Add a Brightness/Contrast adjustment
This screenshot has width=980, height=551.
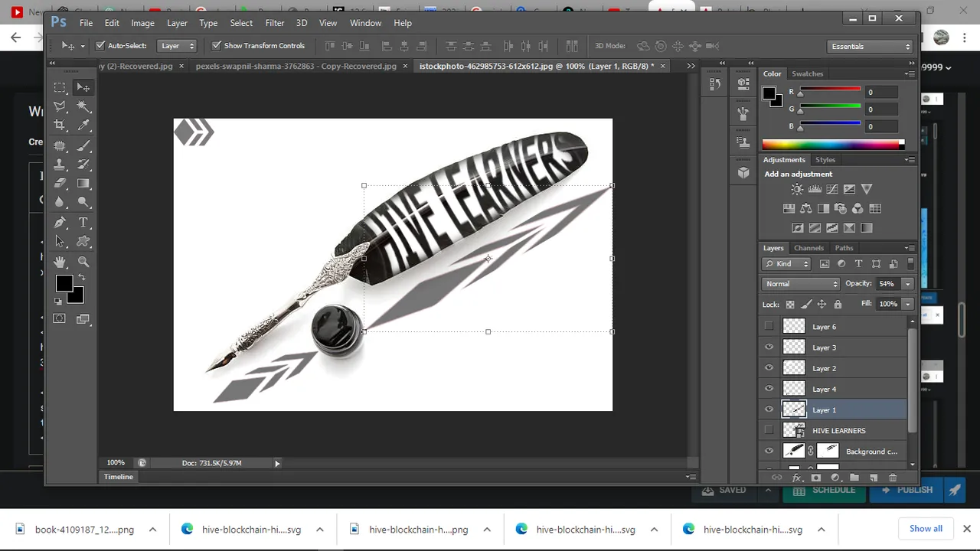797,189
